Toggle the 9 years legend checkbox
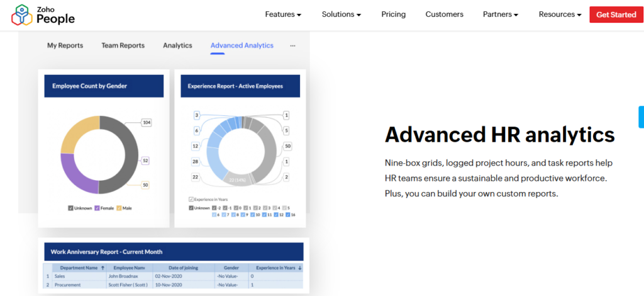The width and height of the screenshot is (644, 296). pos(243,215)
